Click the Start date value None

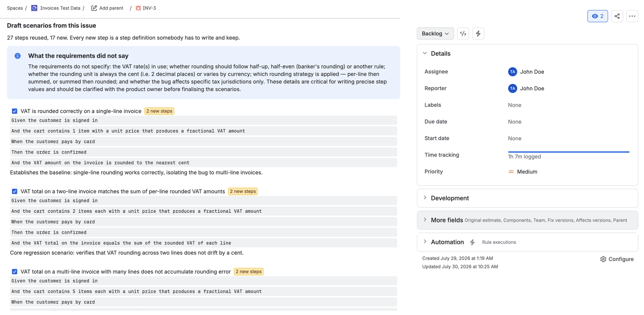click(x=514, y=139)
